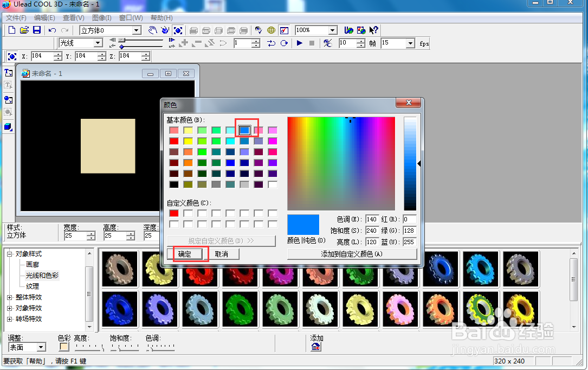This screenshot has width=588, height=370.
Task: Select the Move Object hand tool
Action: click(x=152, y=30)
